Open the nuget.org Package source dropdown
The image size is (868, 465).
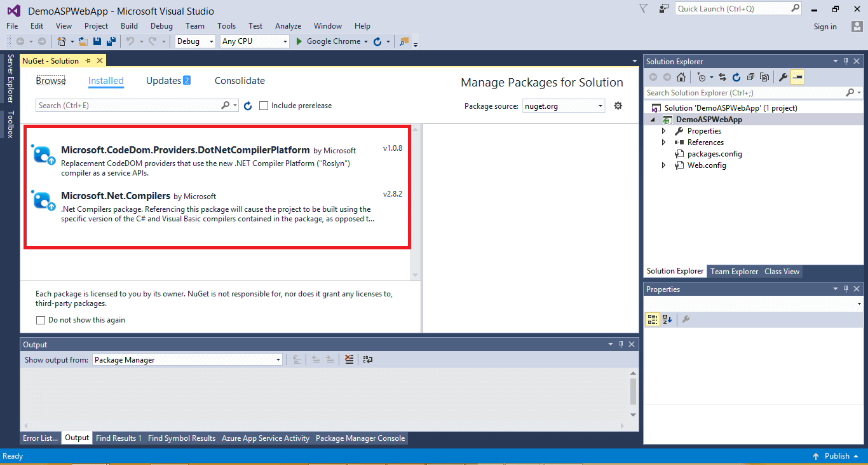tap(600, 106)
